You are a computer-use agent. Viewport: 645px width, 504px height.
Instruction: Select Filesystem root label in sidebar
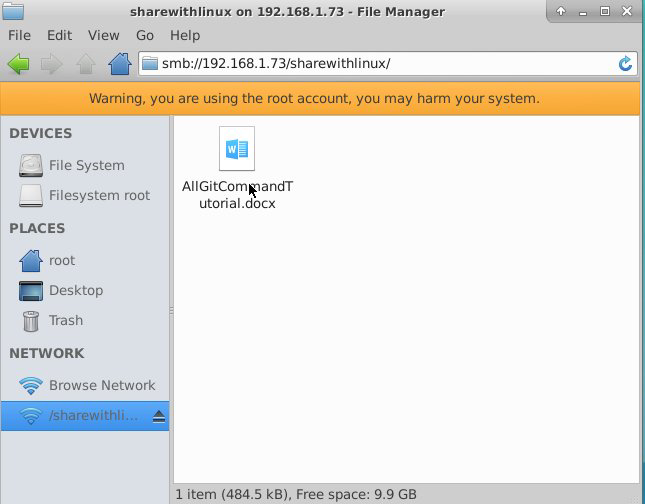(100, 195)
